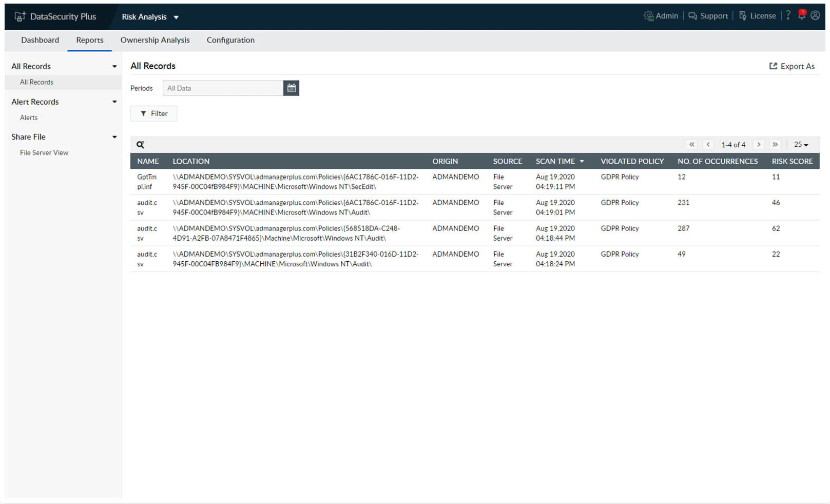The height and width of the screenshot is (504, 830).
Task: Collapse the Share File sidebar section
Action: [x=114, y=137]
